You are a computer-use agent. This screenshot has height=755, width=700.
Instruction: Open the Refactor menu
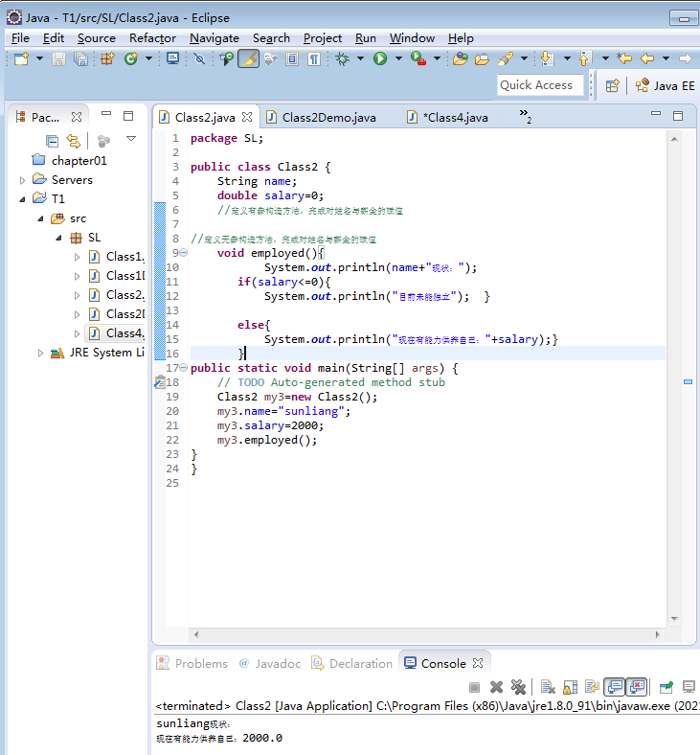[x=152, y=38]
